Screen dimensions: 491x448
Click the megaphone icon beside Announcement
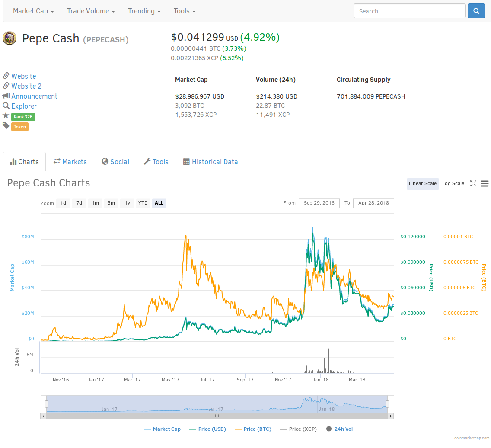click(6, 96)
